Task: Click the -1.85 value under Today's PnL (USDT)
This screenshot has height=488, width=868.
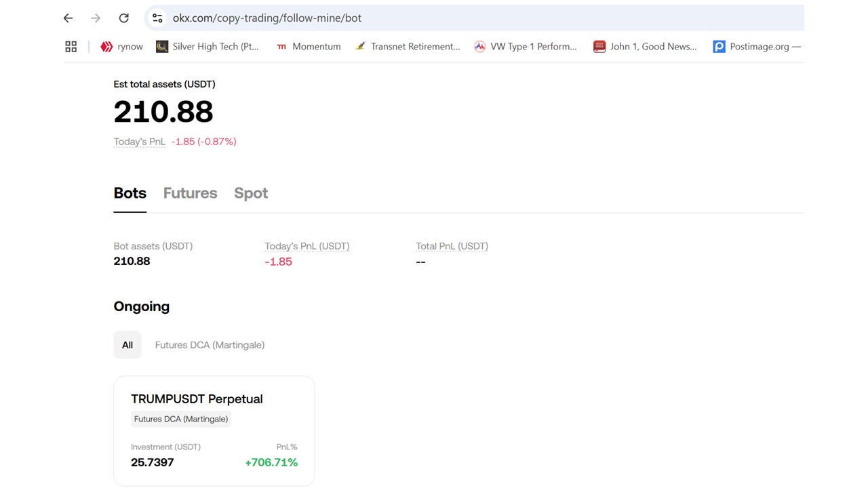Action: click(x=278, y=262)
